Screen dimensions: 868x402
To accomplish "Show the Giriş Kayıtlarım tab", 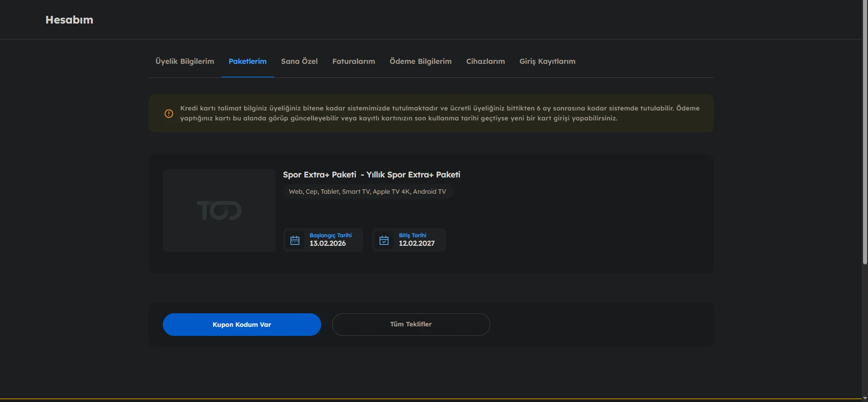I will pos(547,62).
